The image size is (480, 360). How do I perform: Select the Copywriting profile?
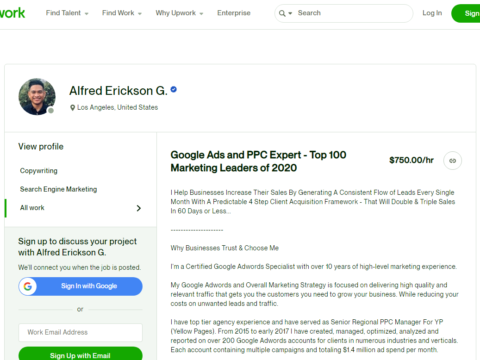pos(39,171)
